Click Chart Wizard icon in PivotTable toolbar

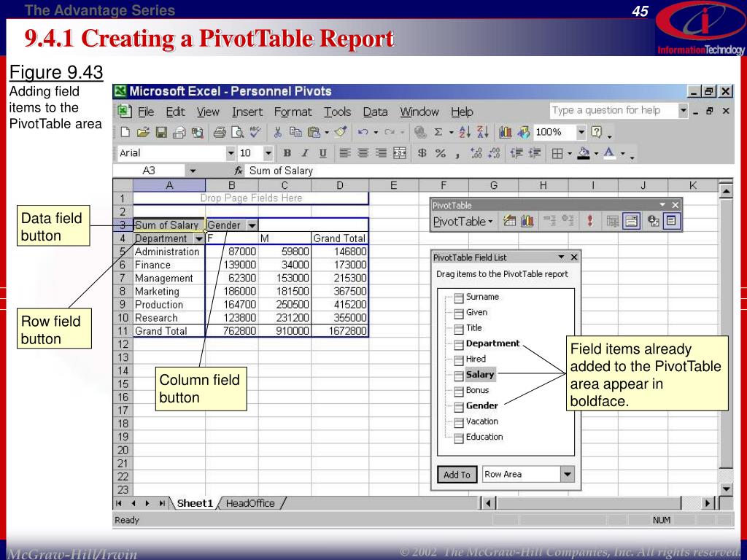click(x=527, y=221)
